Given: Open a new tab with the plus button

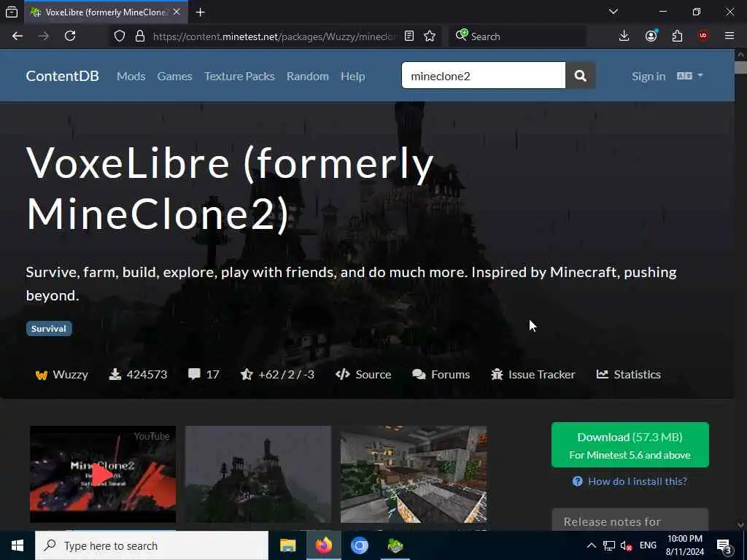Looking at the screenshot, I should (x=201, y=12).
